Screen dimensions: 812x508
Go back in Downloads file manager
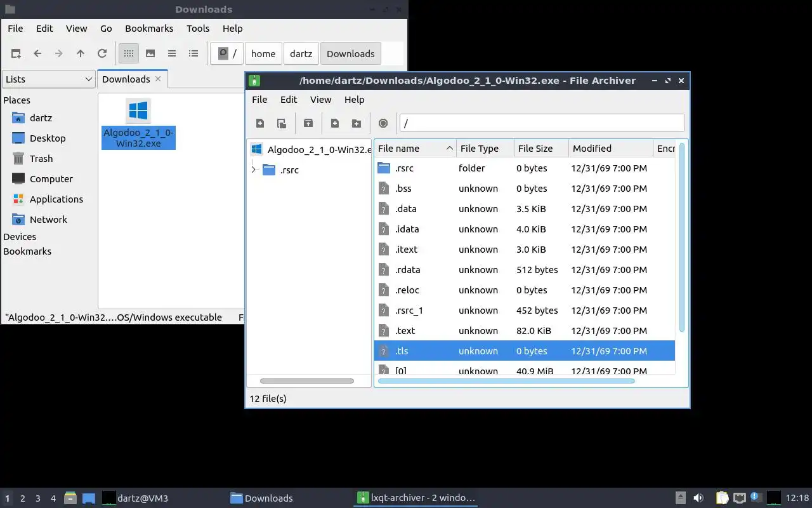37,54
